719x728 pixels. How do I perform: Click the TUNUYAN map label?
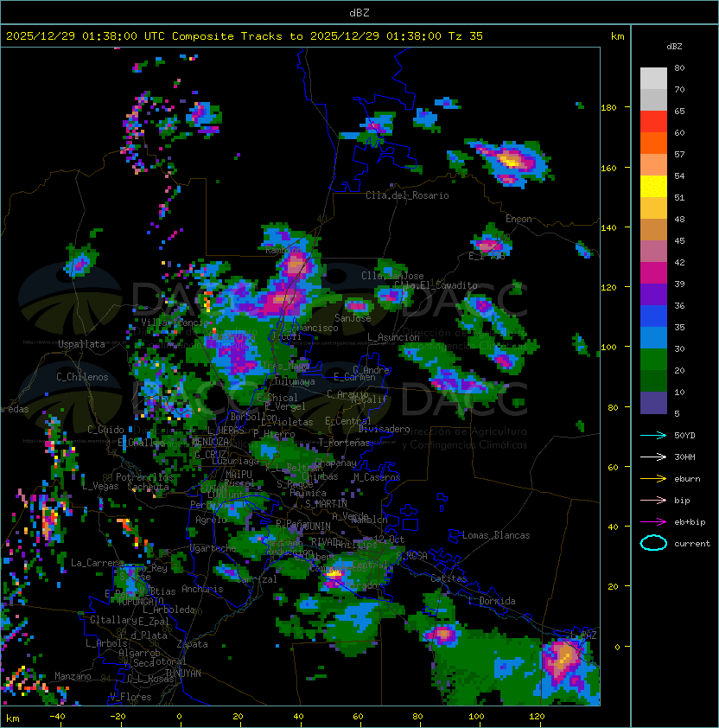point(183,674)
